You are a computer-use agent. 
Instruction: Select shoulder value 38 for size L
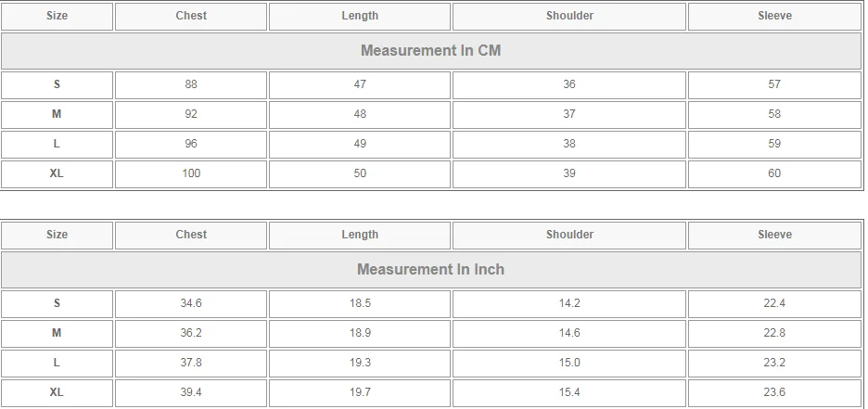569,144
